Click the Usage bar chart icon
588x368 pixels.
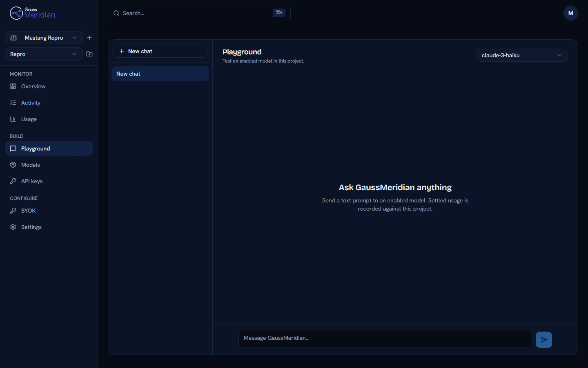coord(13,119)
